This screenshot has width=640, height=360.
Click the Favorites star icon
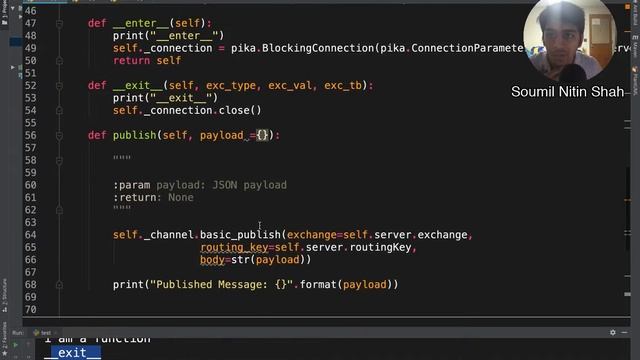click(x=4, y=354)
